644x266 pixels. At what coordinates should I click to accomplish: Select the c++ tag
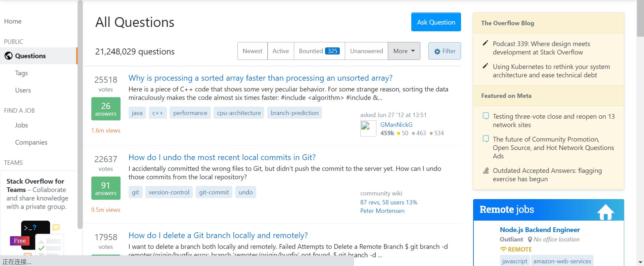click(158, 113)
